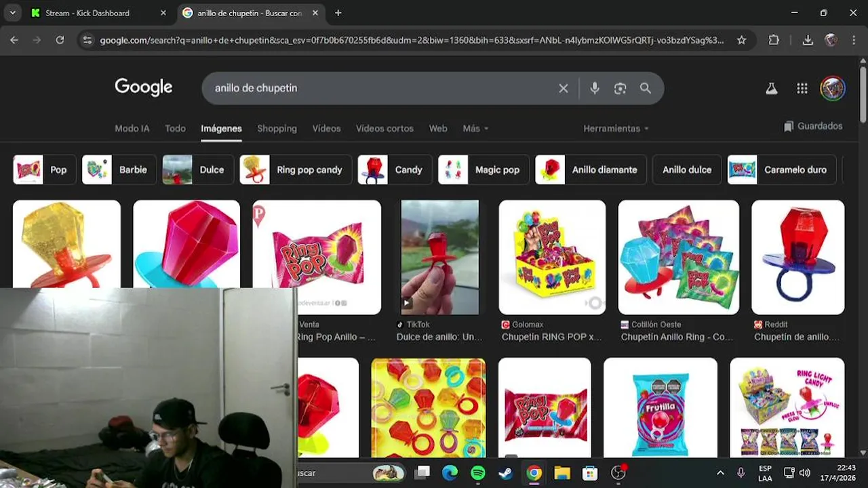Open Chrome downloads icon
This screenshot has height=488, width=868.
[808, 40]
